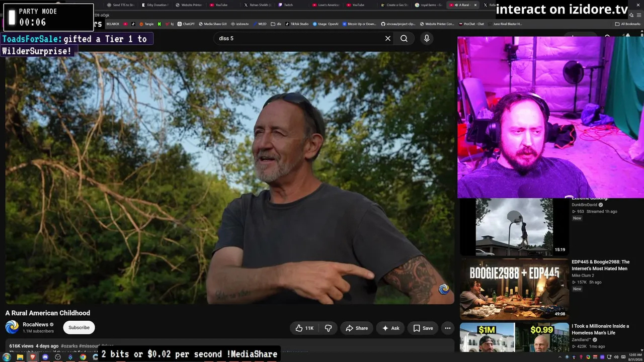This screenshot has height=362, width=644.
Task: Open the Media Share GUI bookmark
Action: tap(212, 24)
